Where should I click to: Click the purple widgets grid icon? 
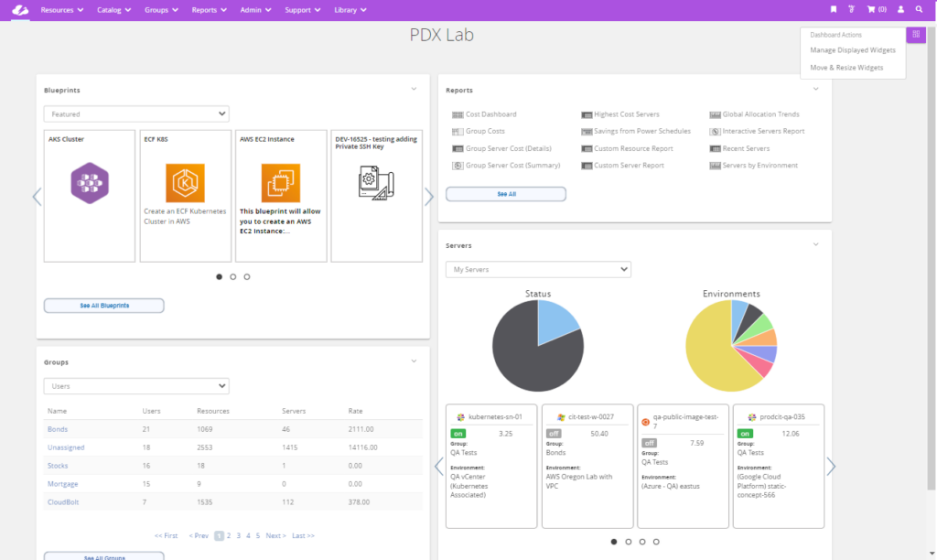pyautogui.click(x=916, y=34)
